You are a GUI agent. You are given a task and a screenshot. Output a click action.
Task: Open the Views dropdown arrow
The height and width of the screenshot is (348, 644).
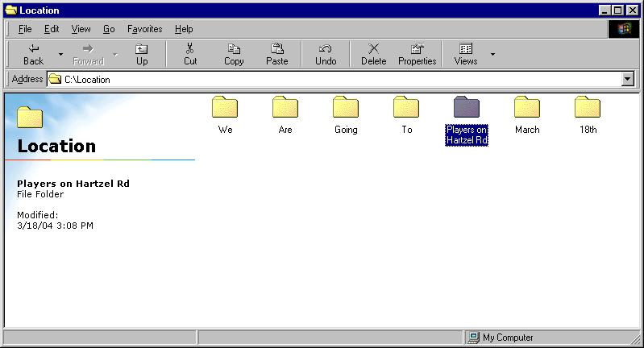[492, 55]
